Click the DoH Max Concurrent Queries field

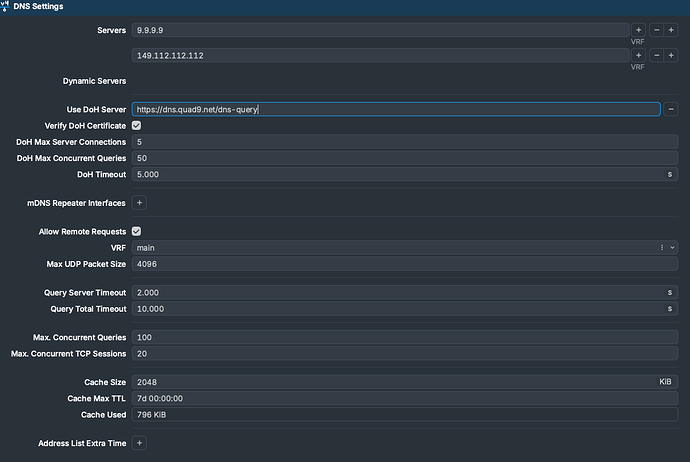click(x=405, y=158)
